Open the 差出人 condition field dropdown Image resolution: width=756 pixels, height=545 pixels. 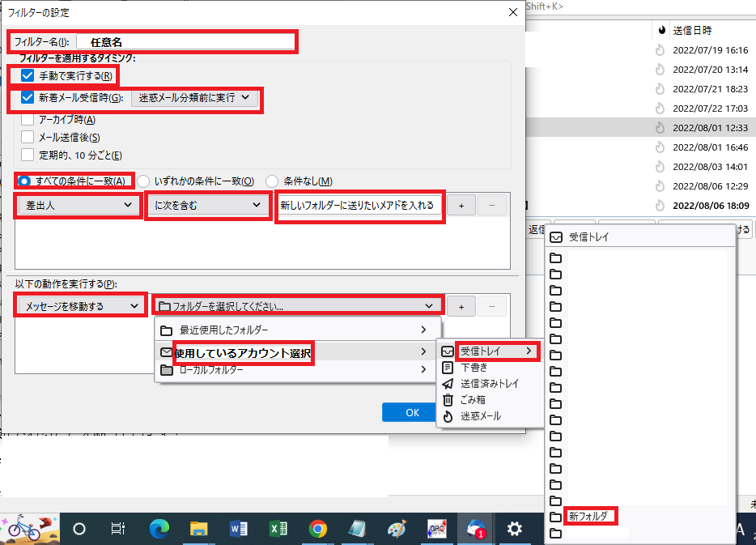(78, 206)
